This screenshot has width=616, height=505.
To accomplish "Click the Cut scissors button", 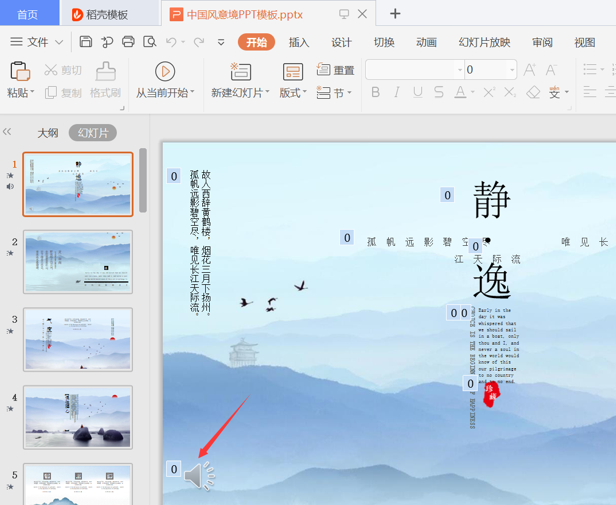I will 63,70.
